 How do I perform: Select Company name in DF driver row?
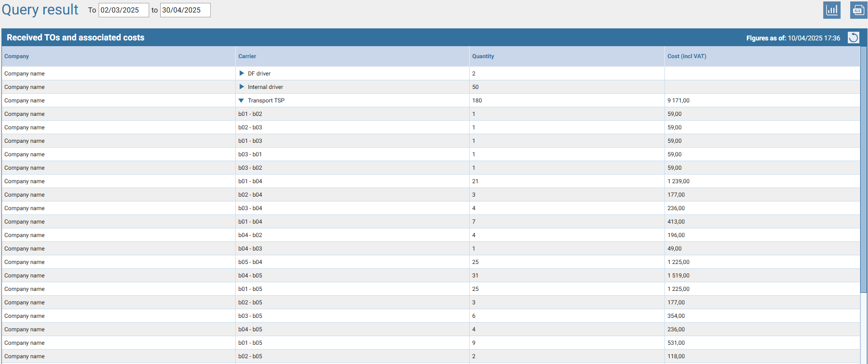click(x=118, y=74)
